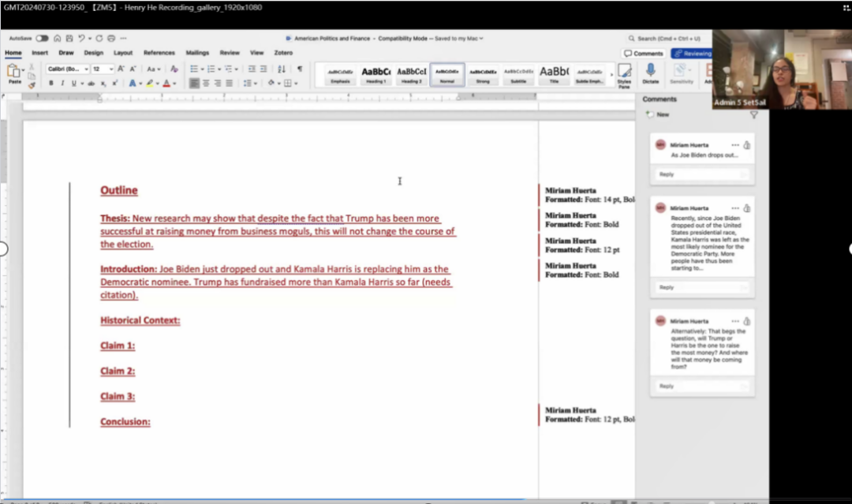The image size is (852, 504).
Task: Open more options on 'As Joe Biden drops out' comment
Action: coord(735,145)
